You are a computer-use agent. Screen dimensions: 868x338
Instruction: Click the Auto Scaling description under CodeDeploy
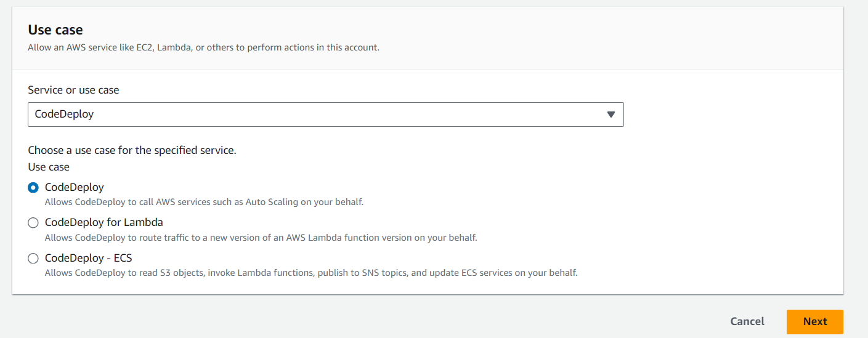pos(204,202)
